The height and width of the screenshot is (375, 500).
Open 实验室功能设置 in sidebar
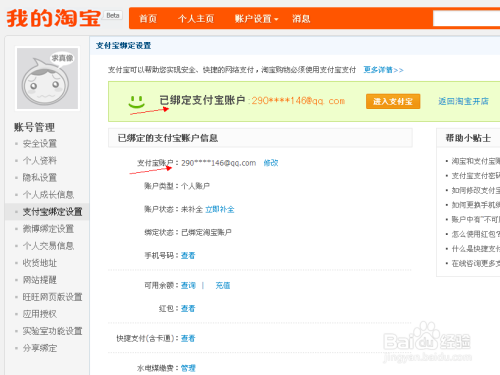click(52, 331)
